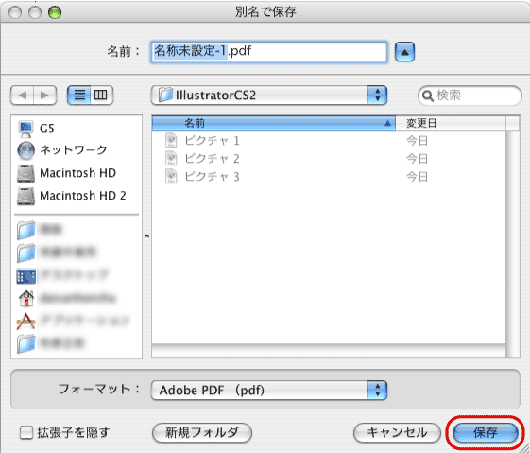Click the 名前 filename text field

[269, 52]
